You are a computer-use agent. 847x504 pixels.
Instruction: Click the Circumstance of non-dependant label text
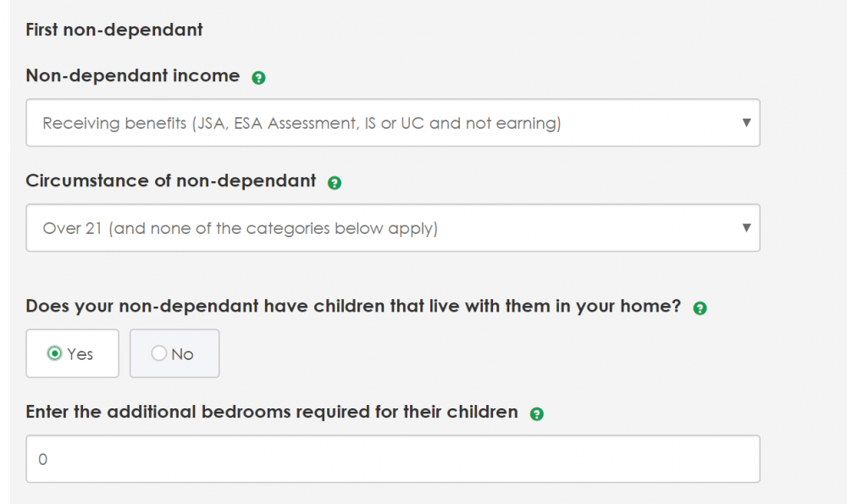[171, 181]
